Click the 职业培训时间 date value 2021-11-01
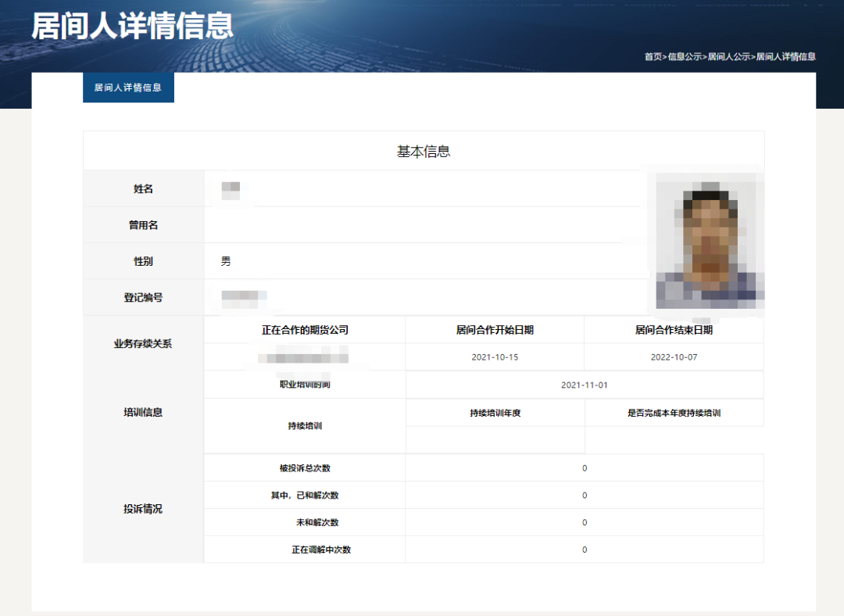The image size is (844, 616). point(584,385)
